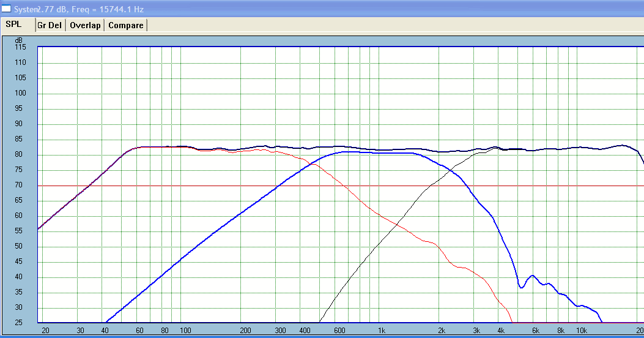Click the window icon in title bar
This screenshot has height=338, width=644.
(6, 9)
